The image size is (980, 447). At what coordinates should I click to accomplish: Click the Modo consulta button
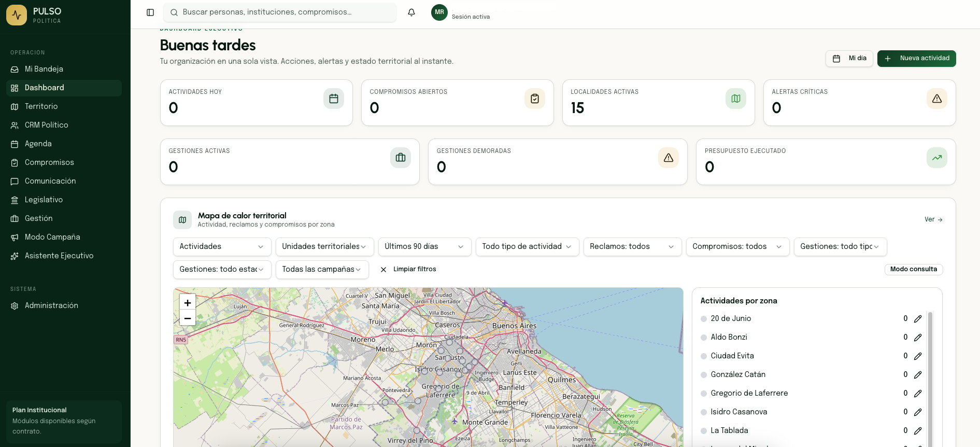click(x=914, y=270)
